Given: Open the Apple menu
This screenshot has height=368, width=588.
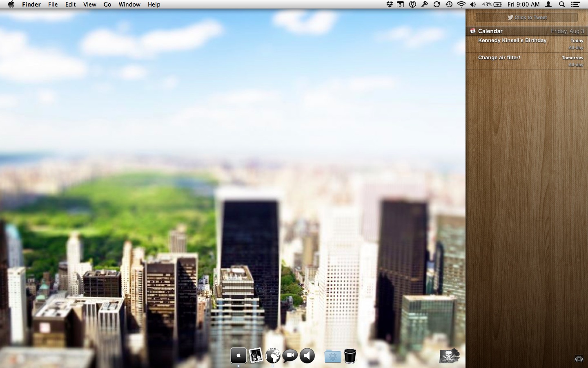Looking at the screenshot, I should click(x=11, y=4).
